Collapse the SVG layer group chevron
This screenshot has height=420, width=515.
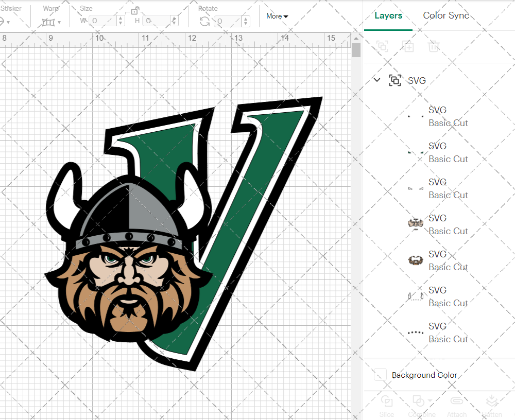(x=376, y=80)
